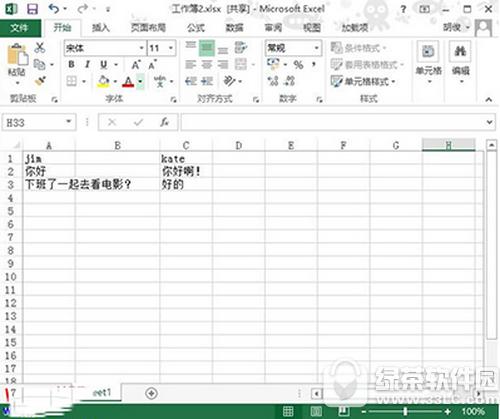Image resolution: width=500 pixels, height=419 pixels.
Task: Align text to top of cell
Action: 191,45
